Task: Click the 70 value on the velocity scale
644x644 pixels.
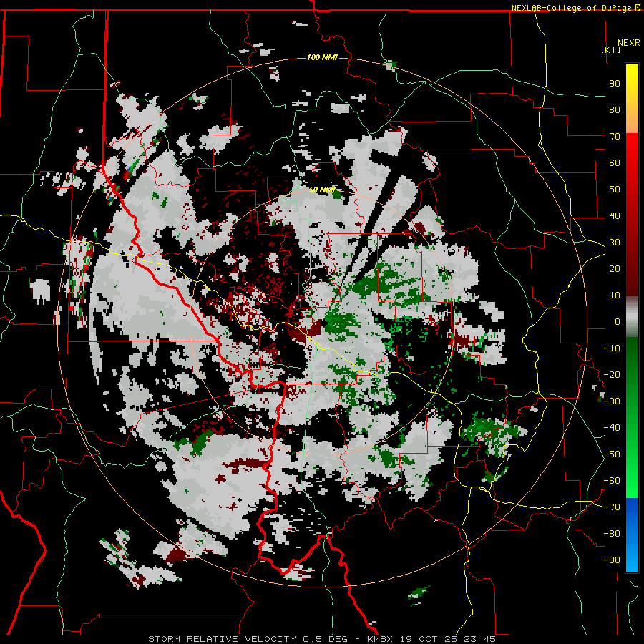Action: (615, 137)
